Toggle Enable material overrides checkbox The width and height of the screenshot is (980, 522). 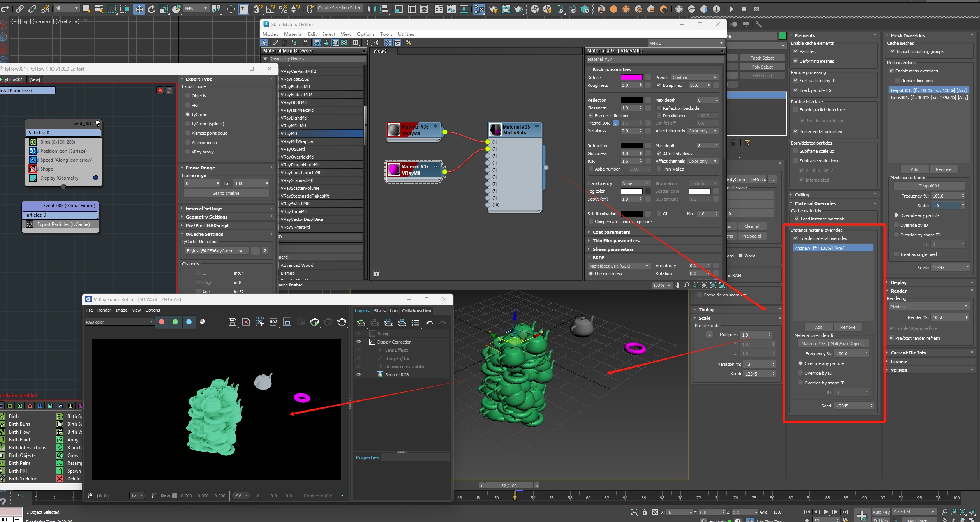[x=796, y=238]
